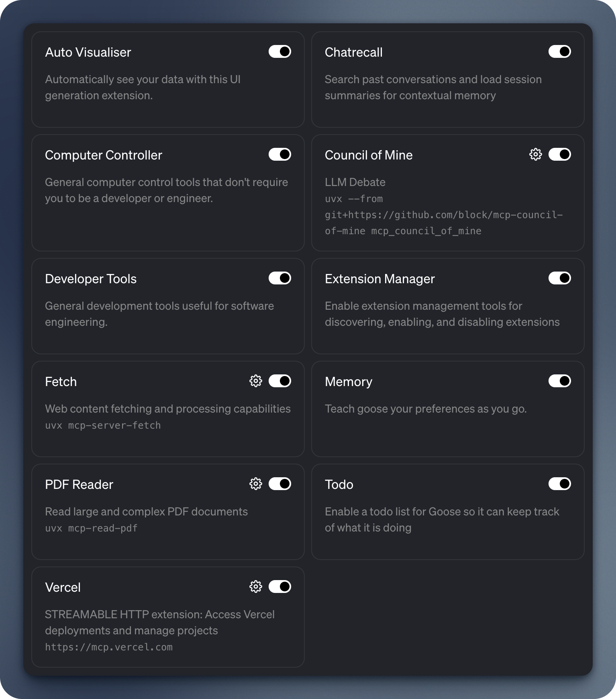Turn off Extension Manager switch

(559, 278)
